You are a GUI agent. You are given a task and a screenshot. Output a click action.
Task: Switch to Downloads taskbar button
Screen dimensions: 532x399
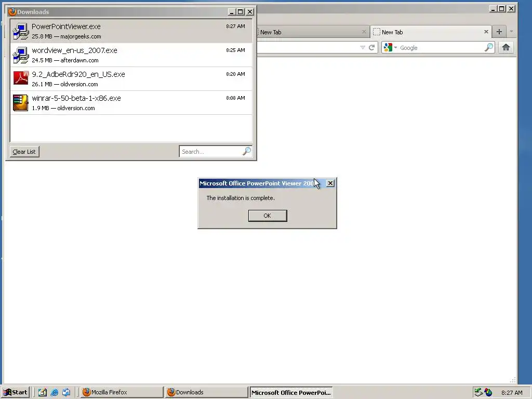click(207, 392)
